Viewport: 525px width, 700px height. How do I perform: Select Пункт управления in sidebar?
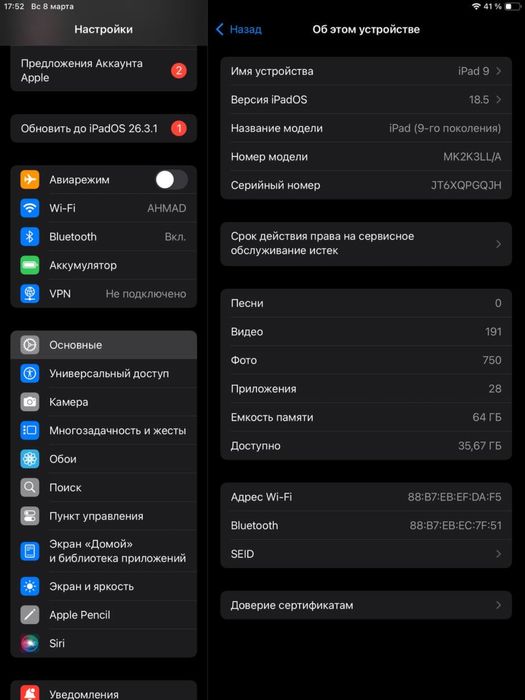click(104, 516)
